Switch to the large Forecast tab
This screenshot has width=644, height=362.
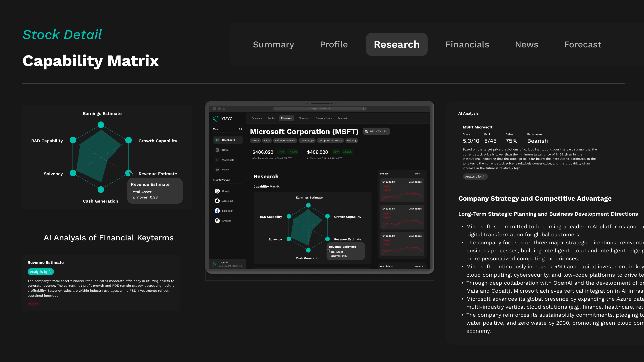(583, 44)
